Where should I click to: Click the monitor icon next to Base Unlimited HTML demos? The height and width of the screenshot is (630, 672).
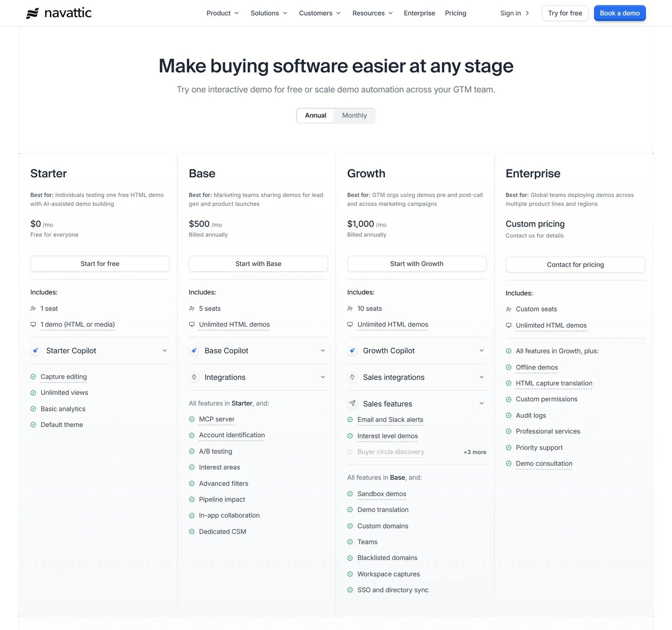(x=192, y=325)
